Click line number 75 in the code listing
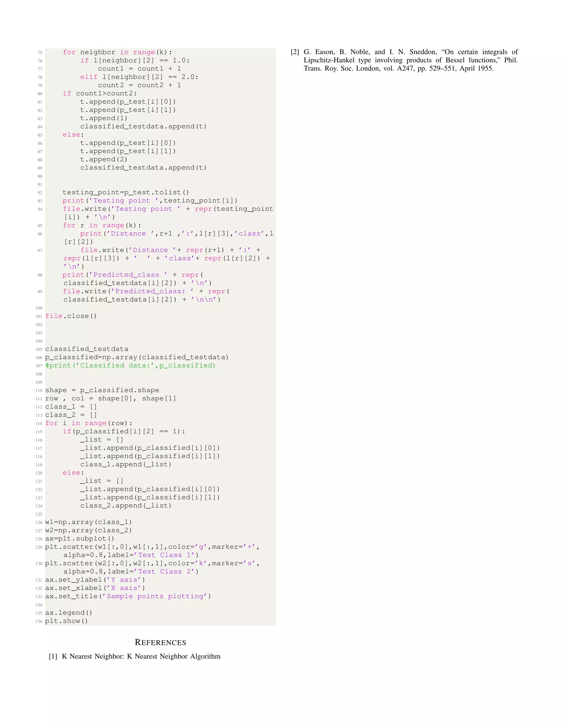This screenshot has height=728, width=563. point(40,53)
